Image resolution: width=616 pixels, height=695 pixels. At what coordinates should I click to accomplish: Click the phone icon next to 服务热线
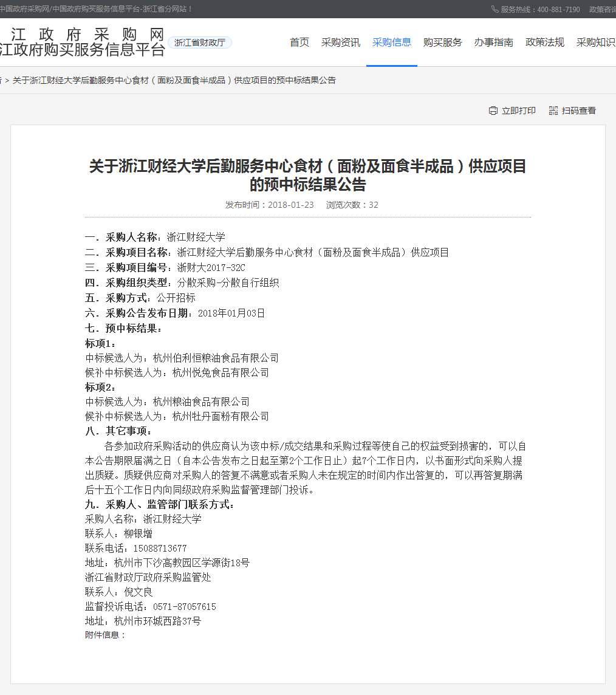495,9
